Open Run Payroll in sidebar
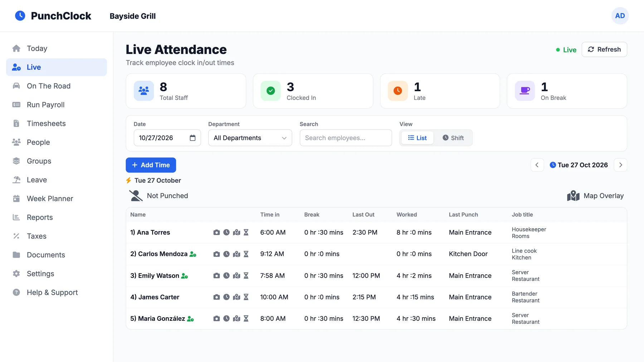This screenshot has height=362, width=644. (57, 105)
